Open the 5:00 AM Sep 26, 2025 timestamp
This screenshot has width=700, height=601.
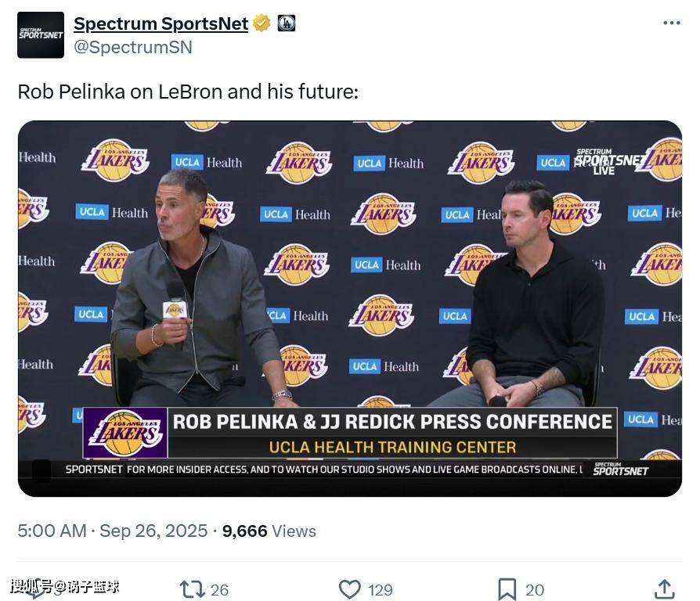pyautogui.click(x=112, y=531)
